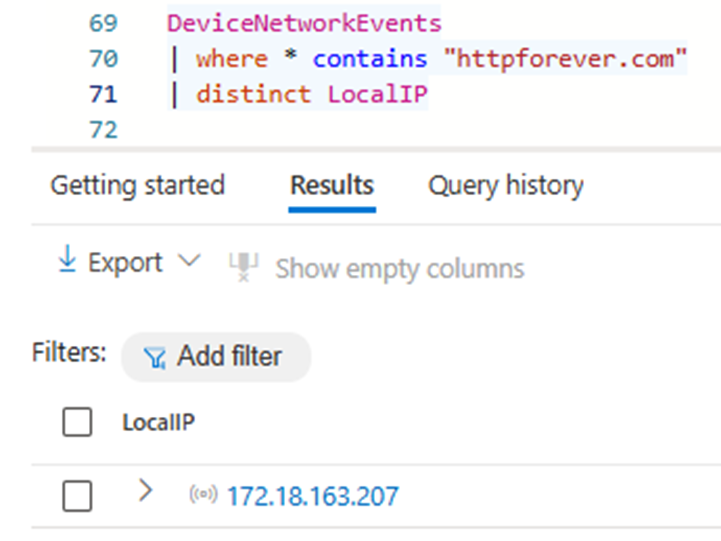Tick the select-all checkbox next to LocalIP header
Viewport: 721px width, 541px height.
tap(77, 423)
